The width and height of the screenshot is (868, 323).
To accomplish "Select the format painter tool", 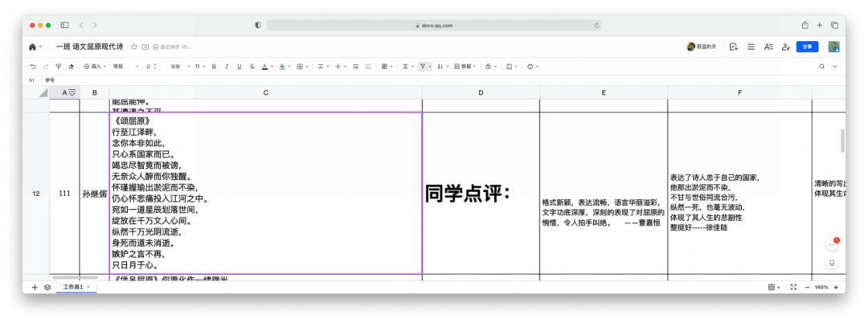I will pos(59,66).
